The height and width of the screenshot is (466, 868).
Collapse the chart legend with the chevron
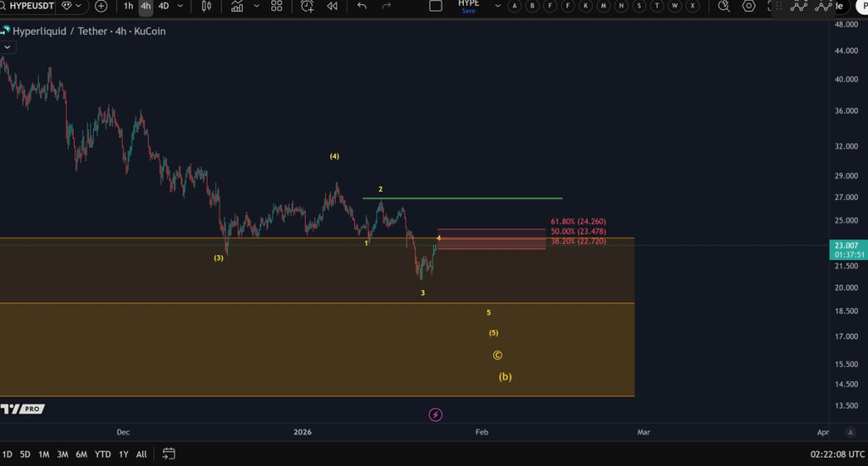7,47
